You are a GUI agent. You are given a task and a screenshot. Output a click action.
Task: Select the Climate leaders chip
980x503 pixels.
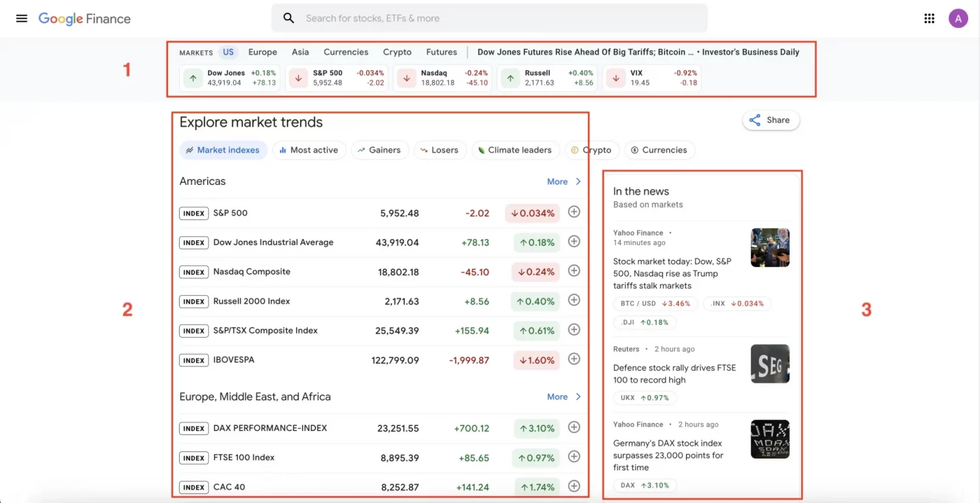pos(515,150)
